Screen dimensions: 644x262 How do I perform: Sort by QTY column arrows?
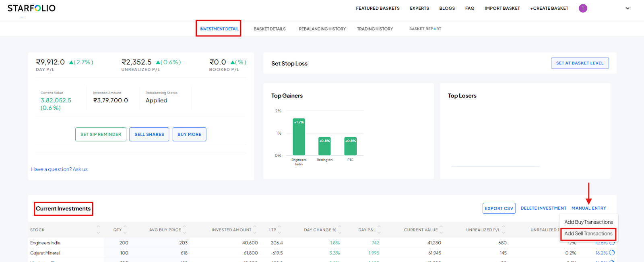point(125,229)
